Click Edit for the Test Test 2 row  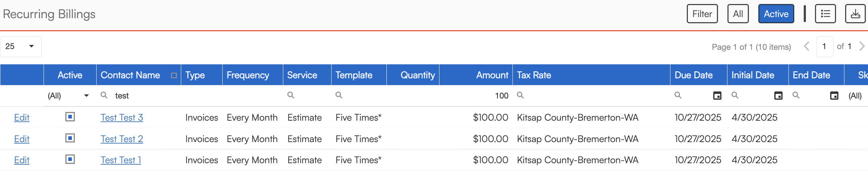click(x=22, y=139)
